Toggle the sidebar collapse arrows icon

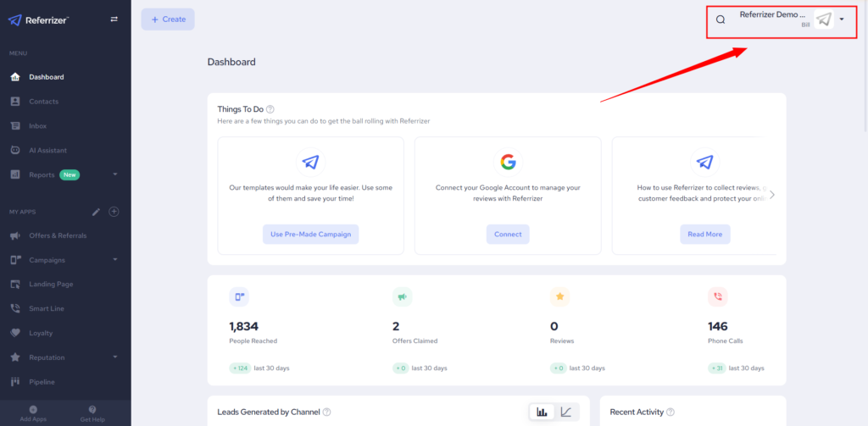point(114,19)
